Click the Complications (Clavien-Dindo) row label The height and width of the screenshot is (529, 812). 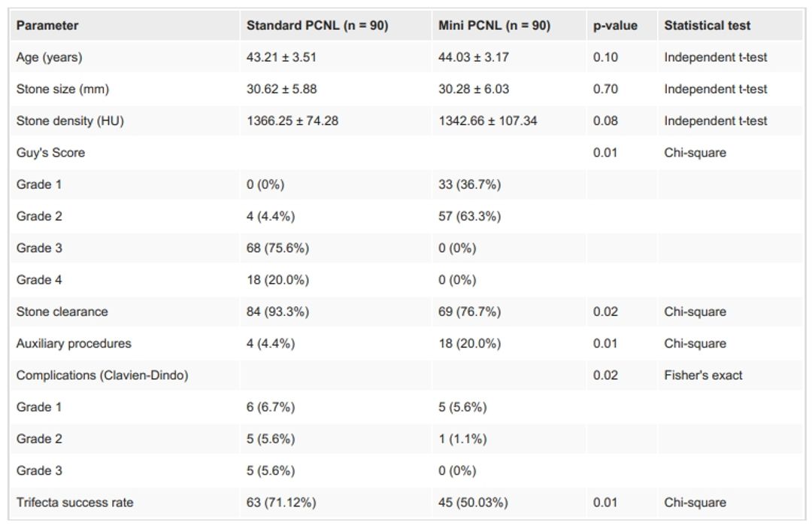click(102, 375)
